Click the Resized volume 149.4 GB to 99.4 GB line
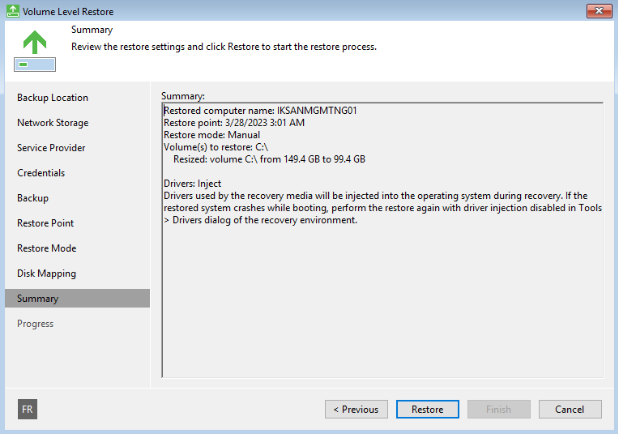This screenshot has width=618, height=434. click(x=269, y=159)
